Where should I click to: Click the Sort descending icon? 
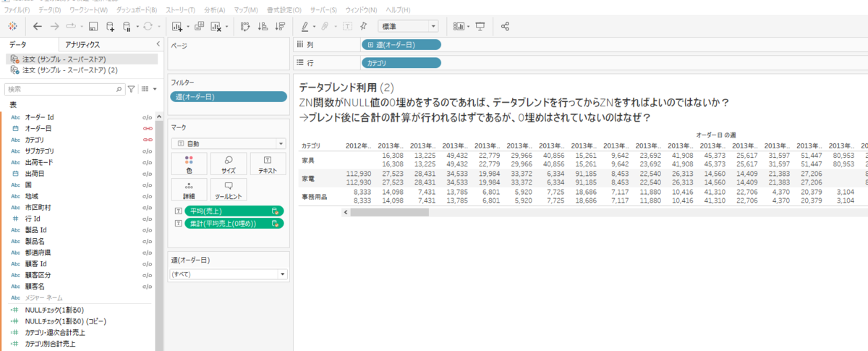[279, 26]
